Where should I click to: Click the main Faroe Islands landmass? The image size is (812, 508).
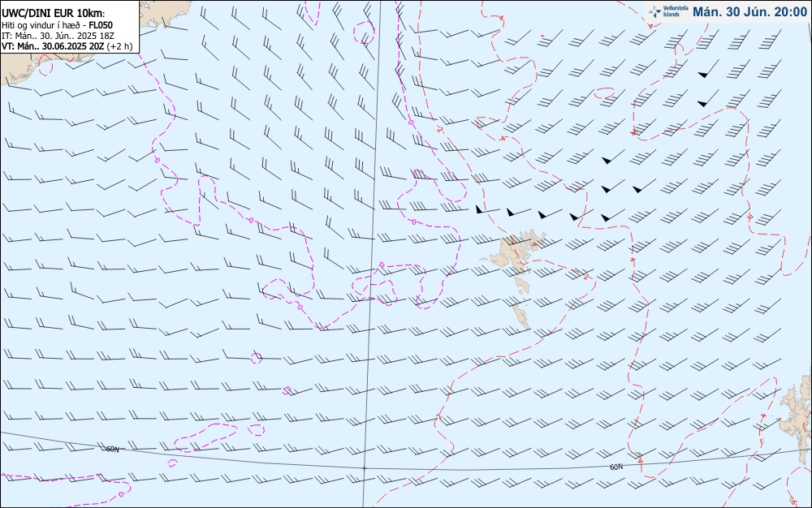point(512,251)
